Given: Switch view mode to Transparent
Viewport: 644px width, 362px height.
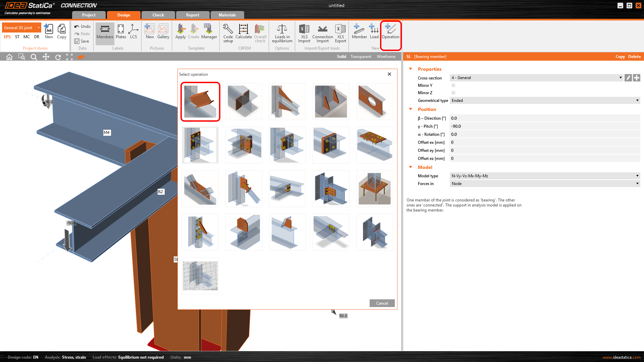Looking at the screenshot, I should coord(361,57).
